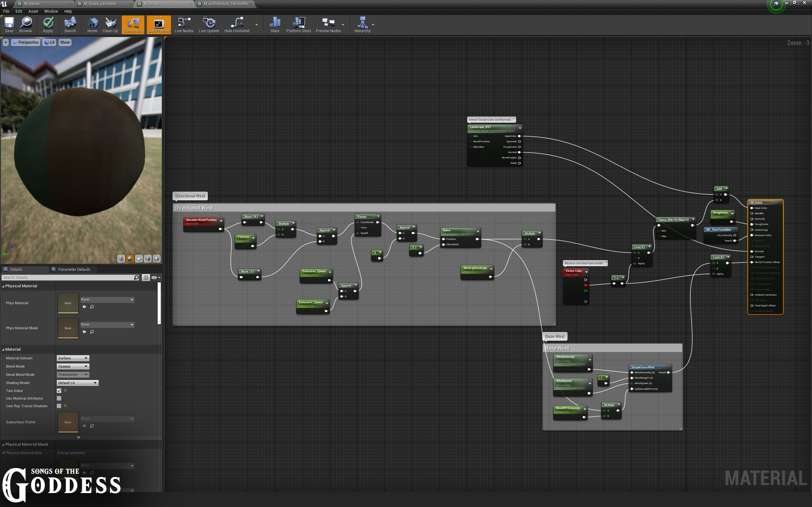Click the Hide Unrelated icon

[x=237, y=24]
